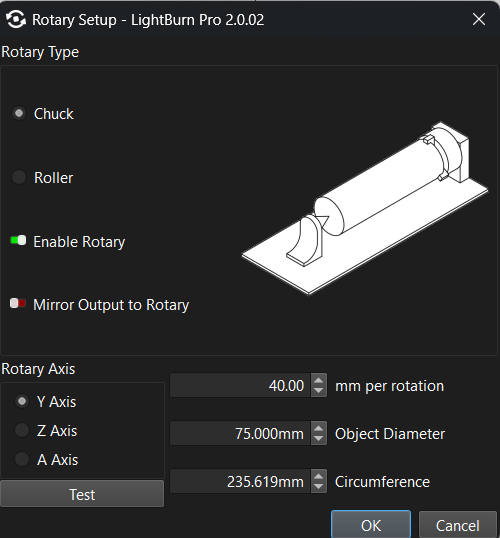Click the Object Diameter input field
Screen dimensions: 500x538
(x=241, y=433)
